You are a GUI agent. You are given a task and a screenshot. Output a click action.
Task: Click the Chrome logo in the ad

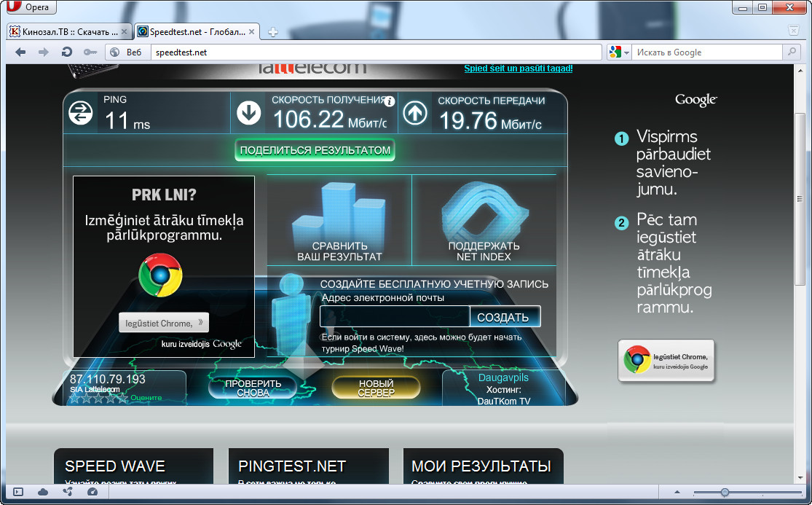160,275
